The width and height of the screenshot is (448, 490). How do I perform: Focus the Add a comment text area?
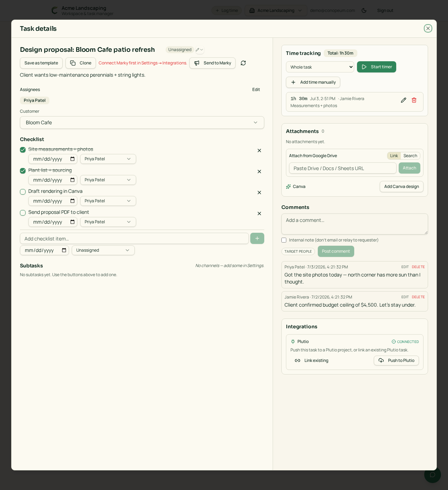point(355,224)
